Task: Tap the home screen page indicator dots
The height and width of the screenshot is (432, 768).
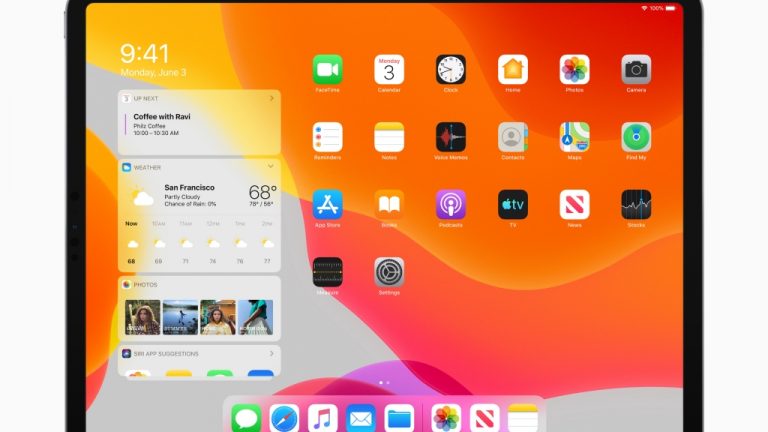Action: [x=384, y=383]
